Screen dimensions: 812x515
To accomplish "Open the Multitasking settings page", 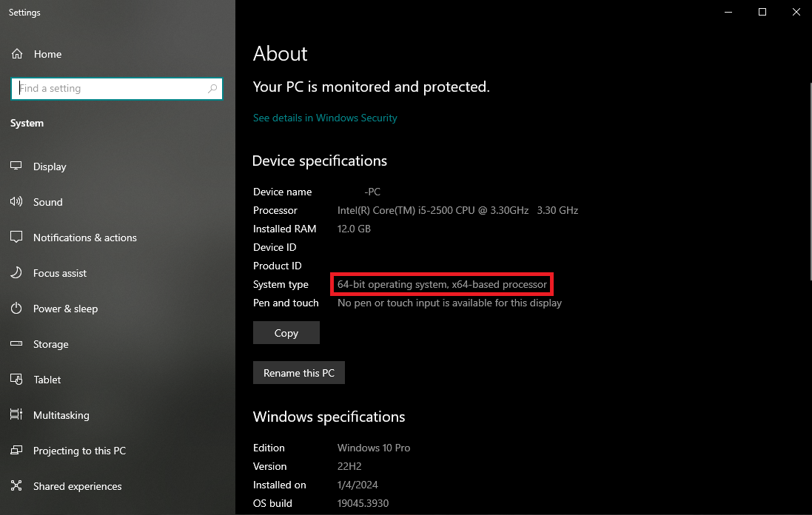I will (x=61, y=415).
